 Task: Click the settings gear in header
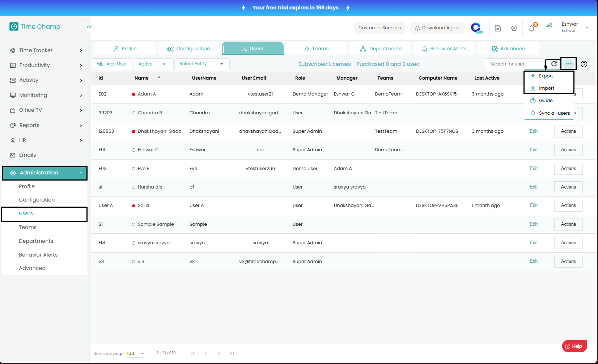coord(514,28)
